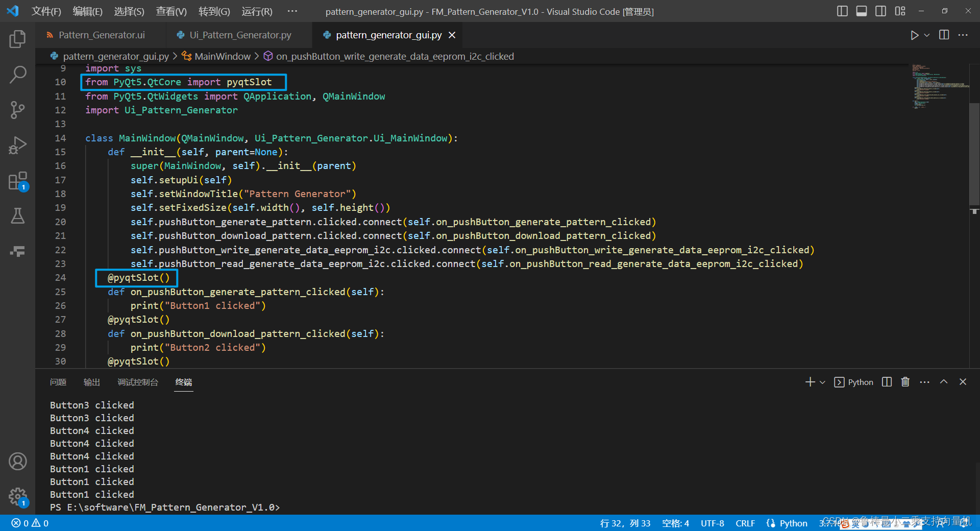Open the 文件(F) menu
980x531 pixels.
[46, 11]
